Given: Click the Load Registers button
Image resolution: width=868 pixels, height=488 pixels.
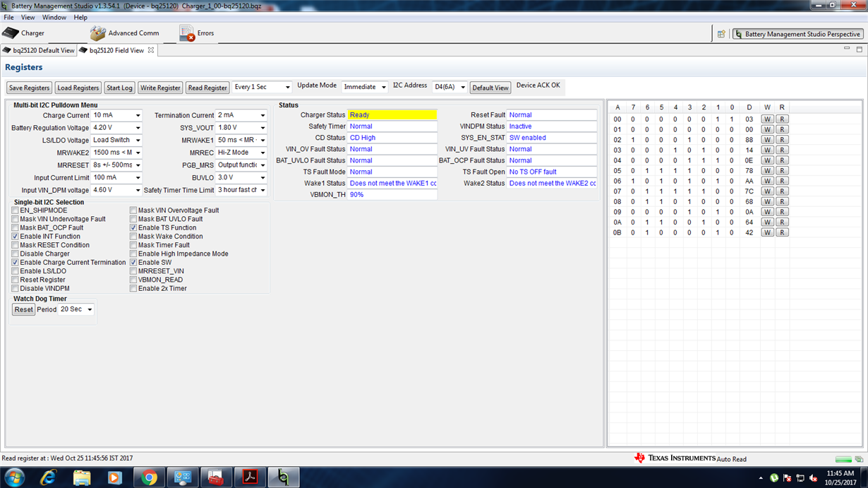Looking at the screenshot, I should coord(78,88).
